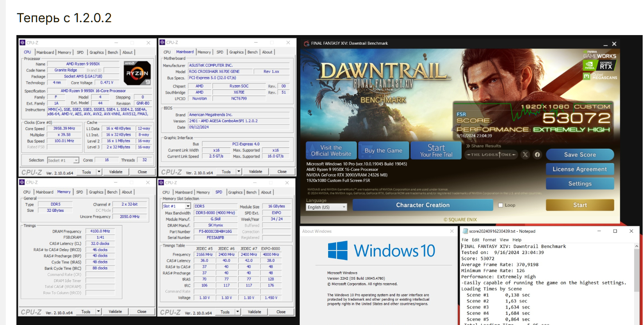
Task: Open Graphics tab in CPU-Z Mainboard window
Action: (x=236, y=52)
